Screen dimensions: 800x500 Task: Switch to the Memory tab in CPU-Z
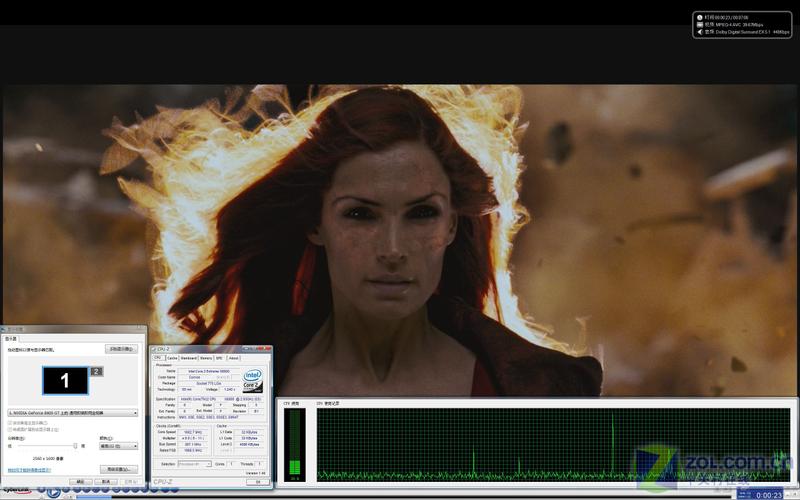[x=206, y=358]
